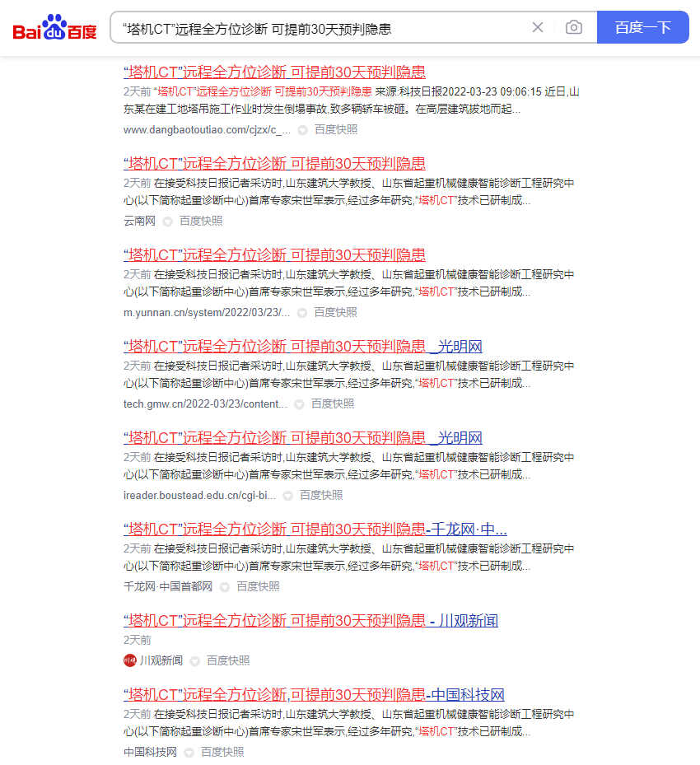The image size is (700, 765).
Task: Open result title above m.yunnan.cn URL
Action: [274, 254]
